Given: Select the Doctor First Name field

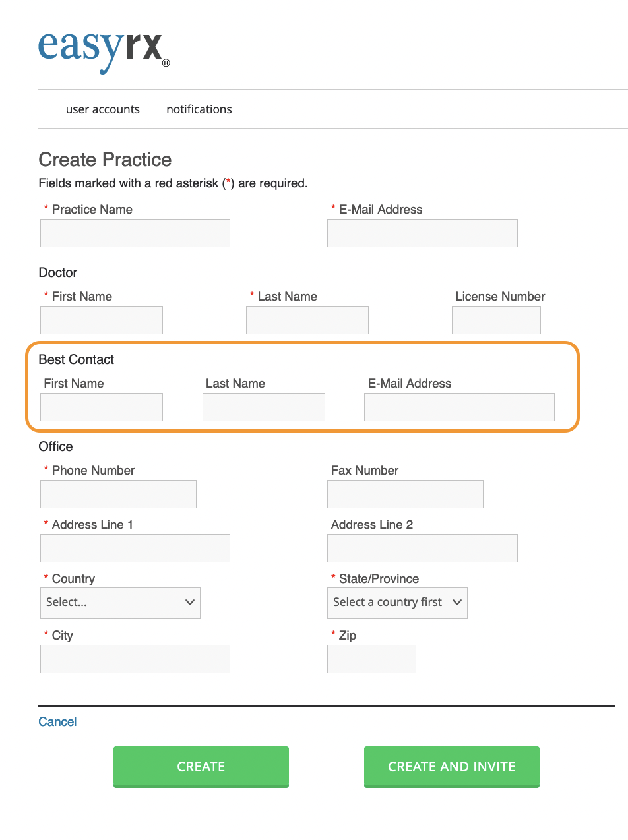Looking at the screenshot, I should click(102, 320).
